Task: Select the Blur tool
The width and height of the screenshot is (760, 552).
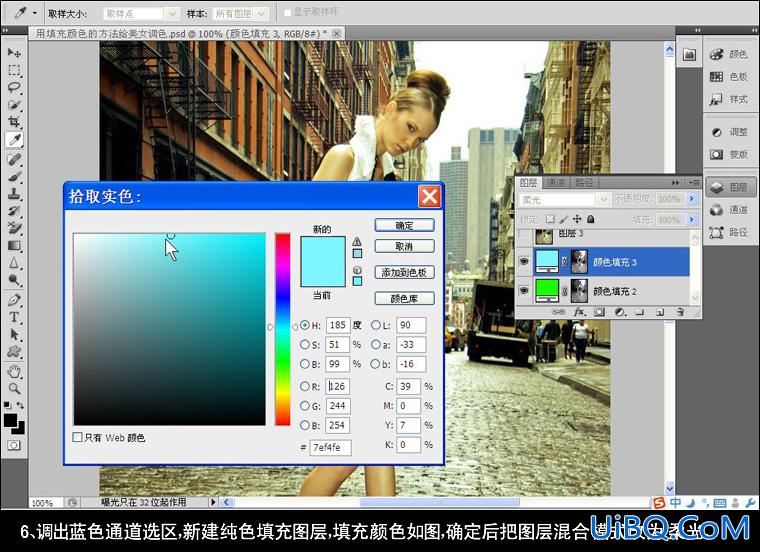Action: (14, 263)
